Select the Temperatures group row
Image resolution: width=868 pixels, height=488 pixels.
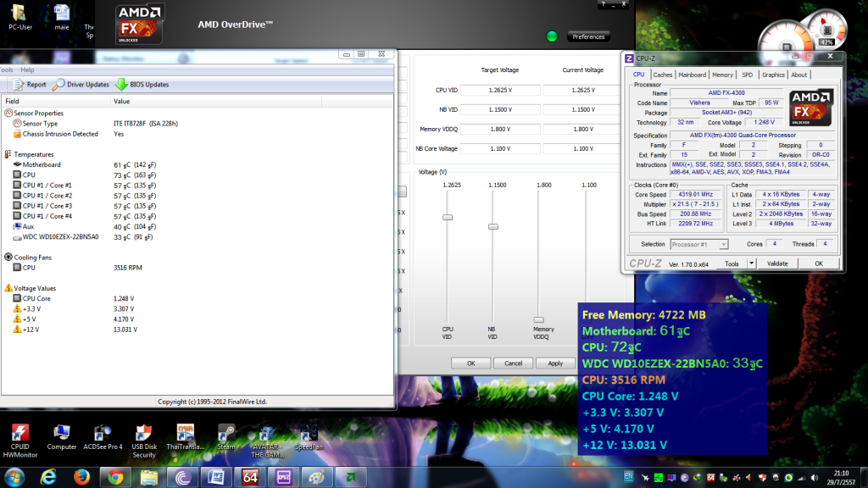(34, 154)
